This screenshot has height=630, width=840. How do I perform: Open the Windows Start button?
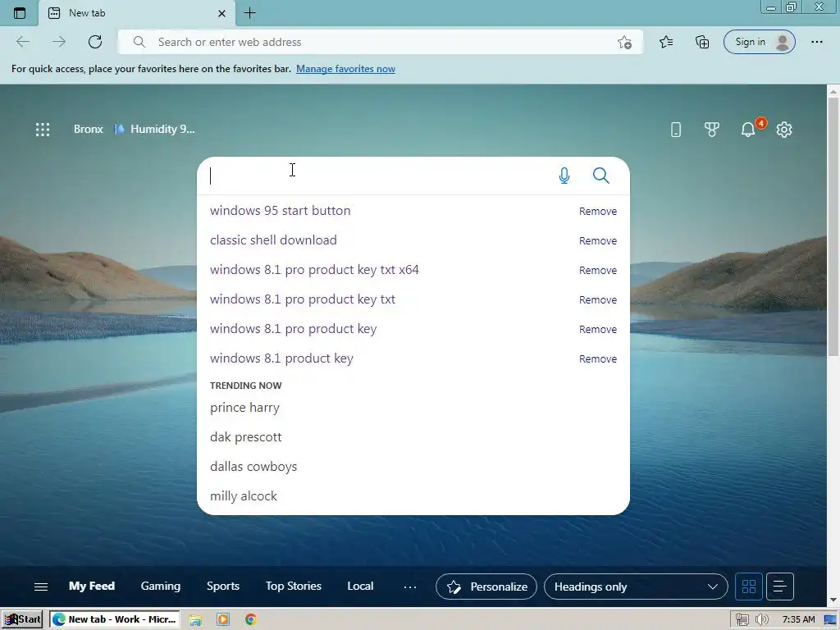22,619
